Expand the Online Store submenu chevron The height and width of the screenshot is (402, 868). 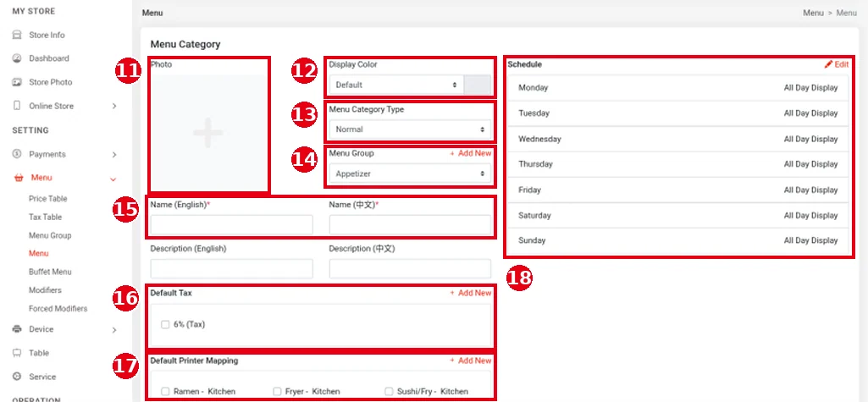coord(114,106)
